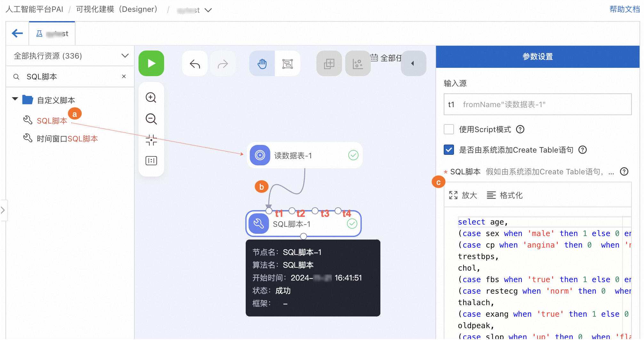The width and height of the screenshot is (644, 340).
Task: Click the copy nodes toolbar icon
Action: coord(329,64)
